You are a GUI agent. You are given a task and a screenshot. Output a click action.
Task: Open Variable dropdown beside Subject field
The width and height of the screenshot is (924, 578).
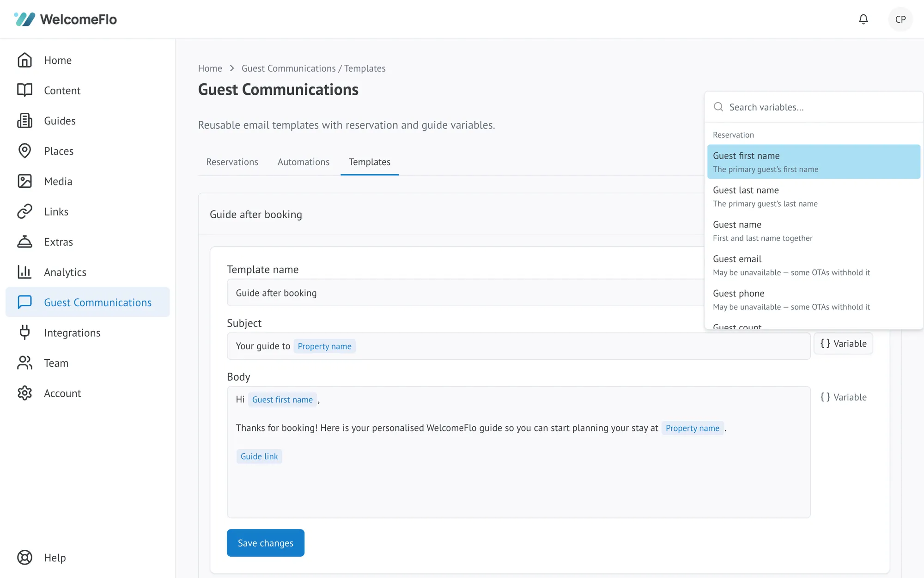pos(843,344)
